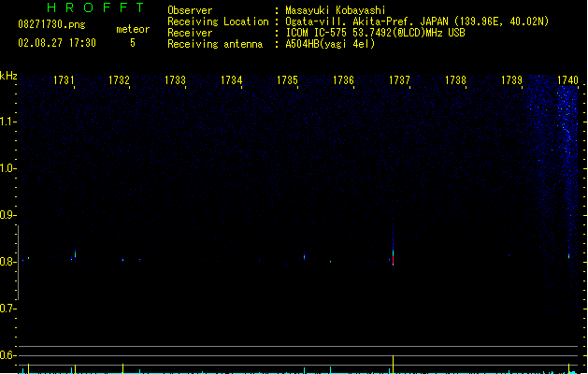
Task: Click the Observer field label
Action: [190, 10]
